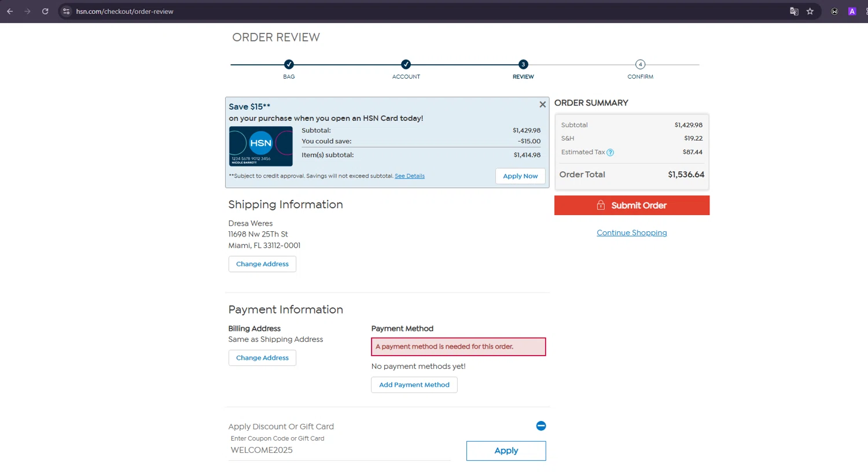Open the Continue Shopping link

click(632, 232)
